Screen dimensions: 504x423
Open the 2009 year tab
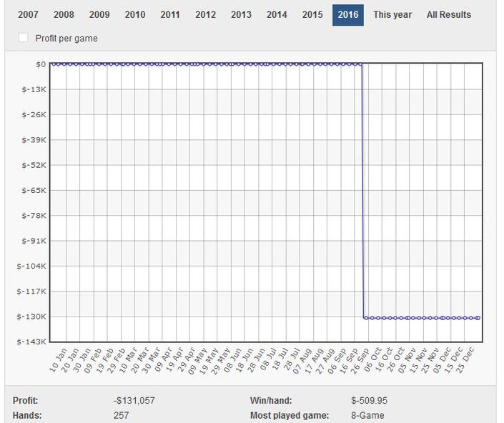click(99, 15)
